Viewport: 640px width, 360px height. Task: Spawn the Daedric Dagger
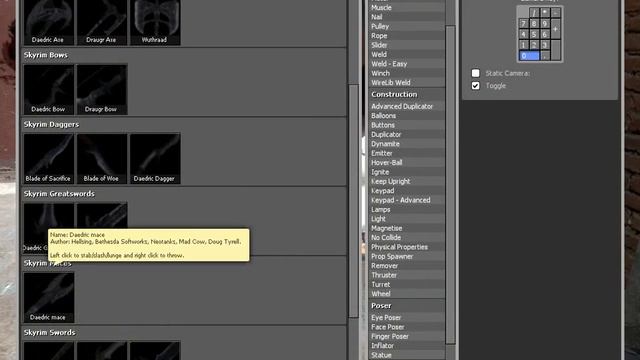pos(155,158)
